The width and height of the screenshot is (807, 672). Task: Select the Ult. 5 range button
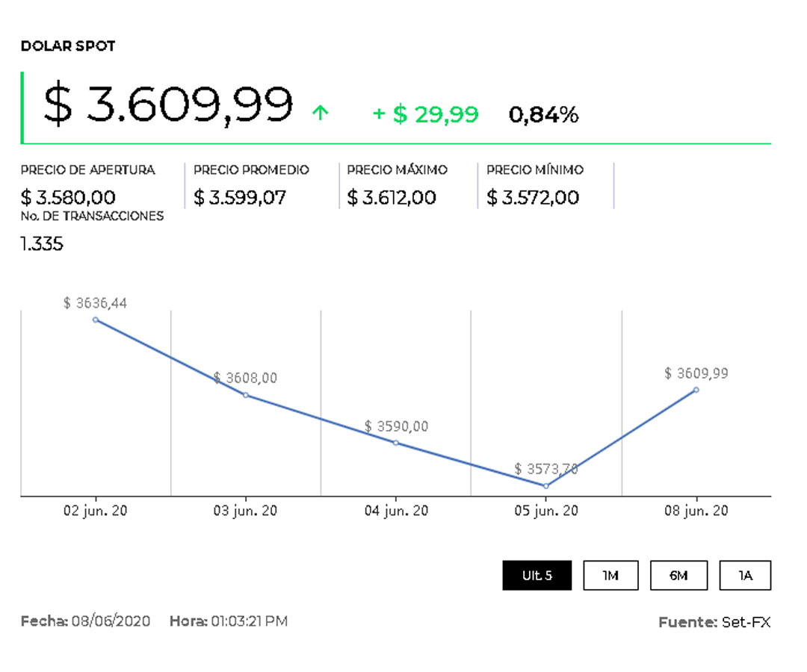(537, 575)
